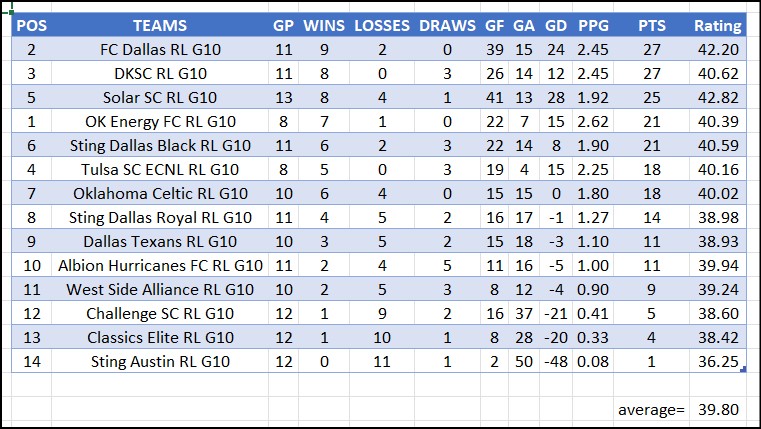Click the average value 39.80 cell

pyautogui.click(x=718, y=409)
